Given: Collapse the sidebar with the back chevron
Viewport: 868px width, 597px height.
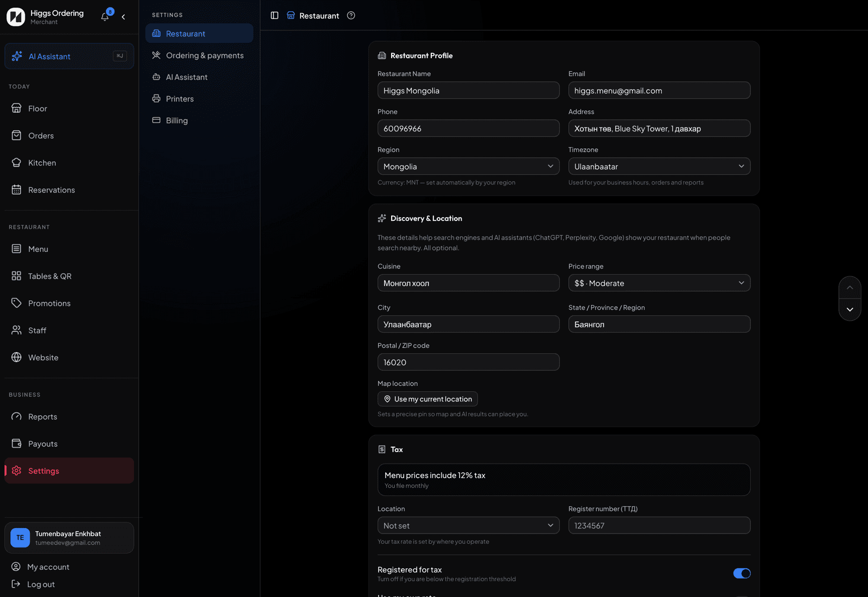Looking at the screenshot, I should pyautogui.click(x=124, y=17).
